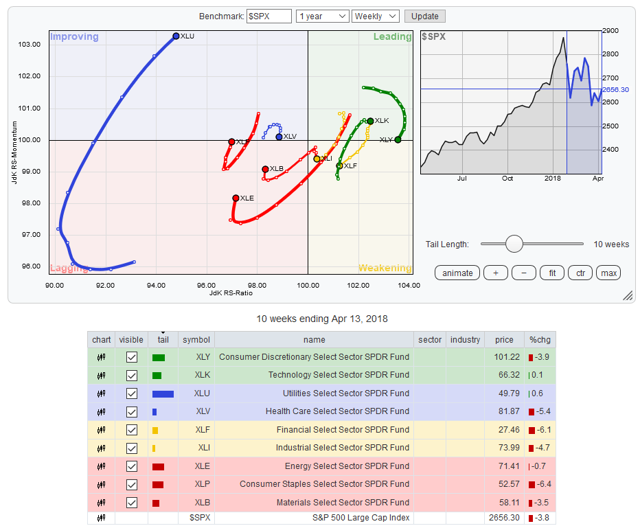Open chart icon for XLB row

(x=101, y=503)
